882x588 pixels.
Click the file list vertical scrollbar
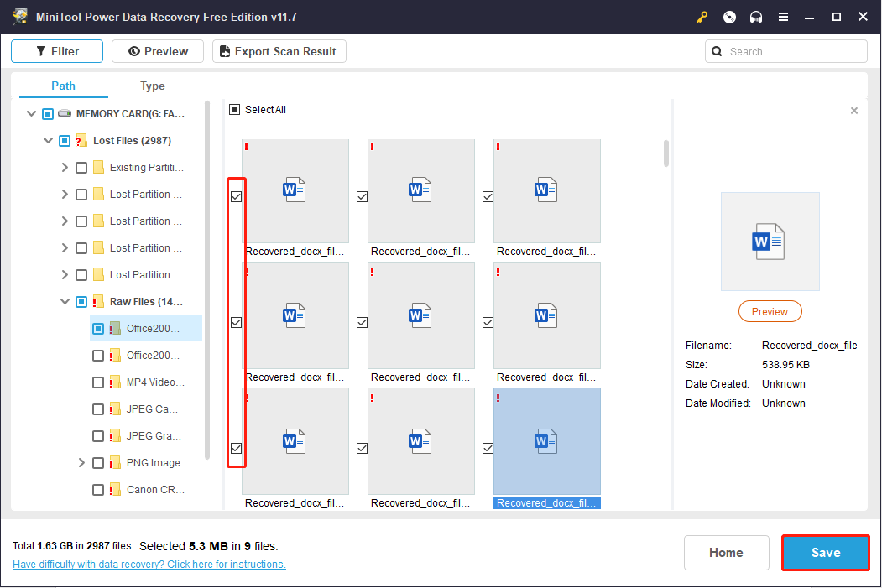(666, 153)
